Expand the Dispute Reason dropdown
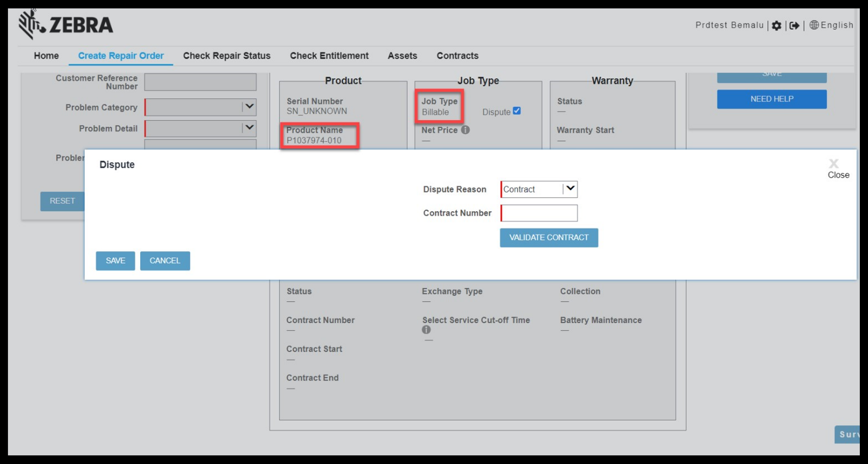 coord(570,189)
